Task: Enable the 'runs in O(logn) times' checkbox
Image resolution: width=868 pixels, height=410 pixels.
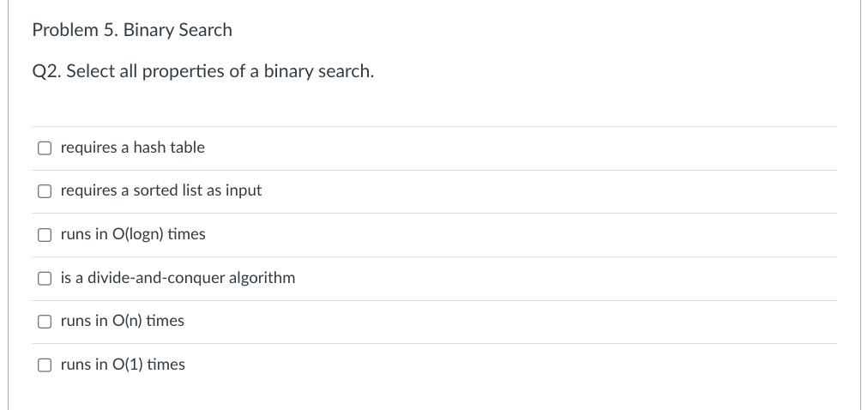Action: point(44,234)
